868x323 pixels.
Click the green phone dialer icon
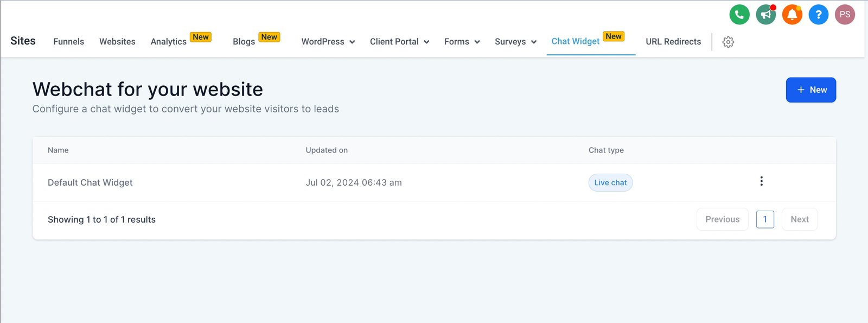click(739, 15)
